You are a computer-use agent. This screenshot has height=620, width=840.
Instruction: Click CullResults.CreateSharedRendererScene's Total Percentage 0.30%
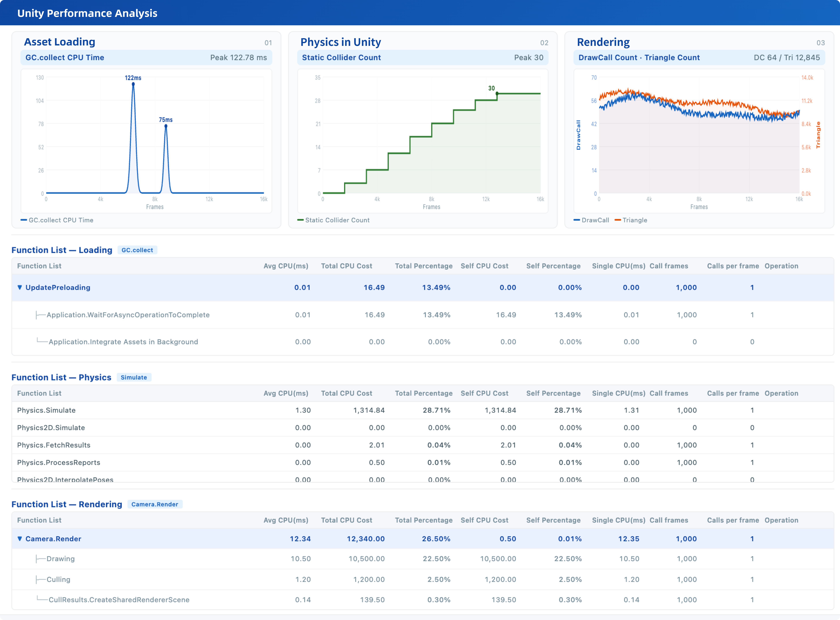pyautogui.click(x=439, y=600)
